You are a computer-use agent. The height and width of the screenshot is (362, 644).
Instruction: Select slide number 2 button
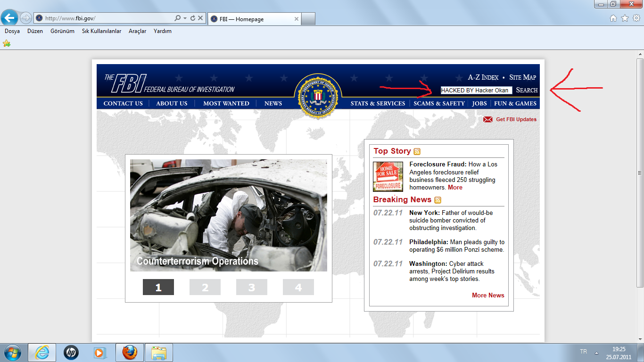point(205,287)
